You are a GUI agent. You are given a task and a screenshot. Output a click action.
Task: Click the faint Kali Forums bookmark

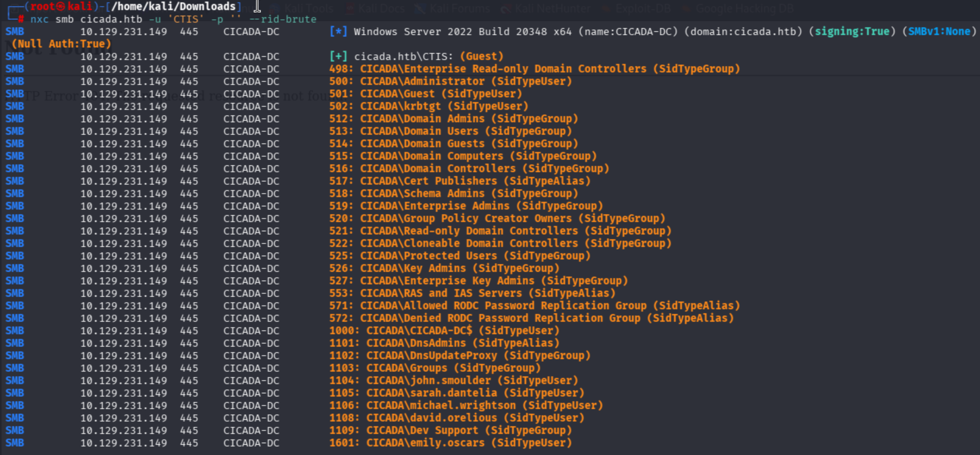click(459, 8)
